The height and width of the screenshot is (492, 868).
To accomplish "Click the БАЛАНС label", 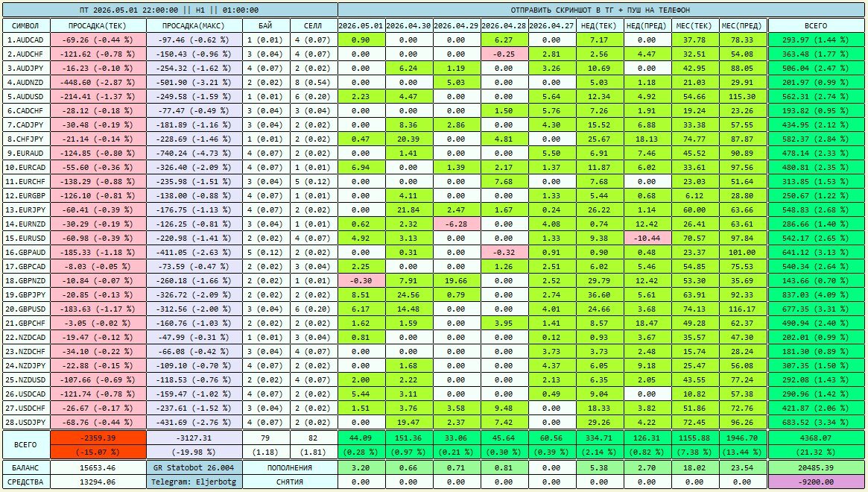I will tap(26, 467).
